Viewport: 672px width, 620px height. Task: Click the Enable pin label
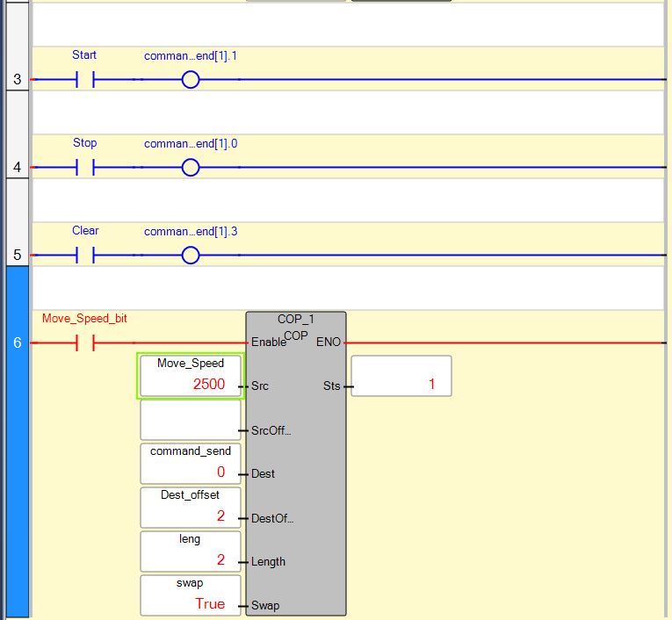tap(269, 342)
